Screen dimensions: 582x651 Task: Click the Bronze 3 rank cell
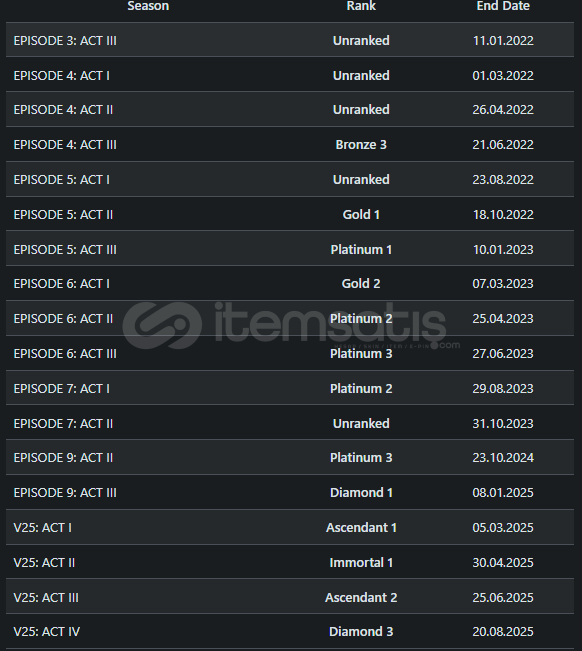(361, 144)
